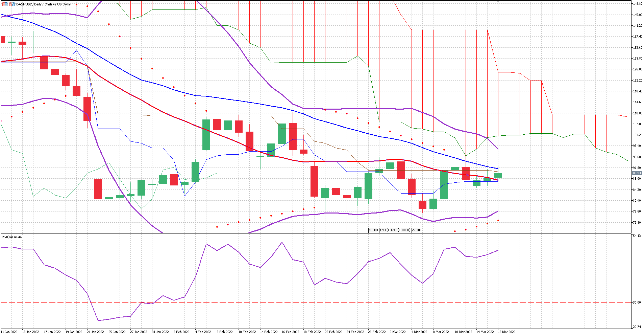The height and width of the screenshot is (335, 644).
Task: Click the 21 Jan 2022 date label
Action: click(95, 332)
